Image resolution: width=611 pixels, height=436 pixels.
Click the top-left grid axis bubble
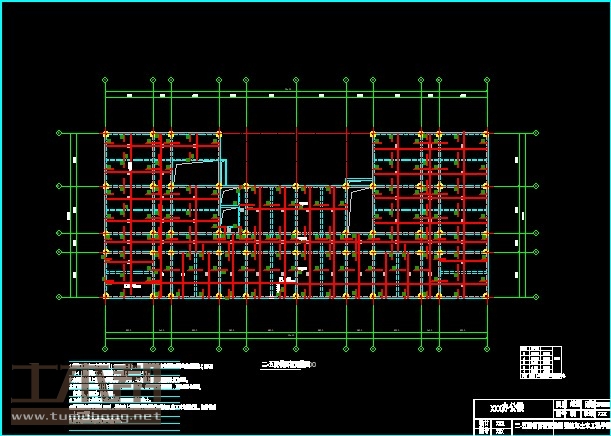pyautogui.click(x=106, y=79)
